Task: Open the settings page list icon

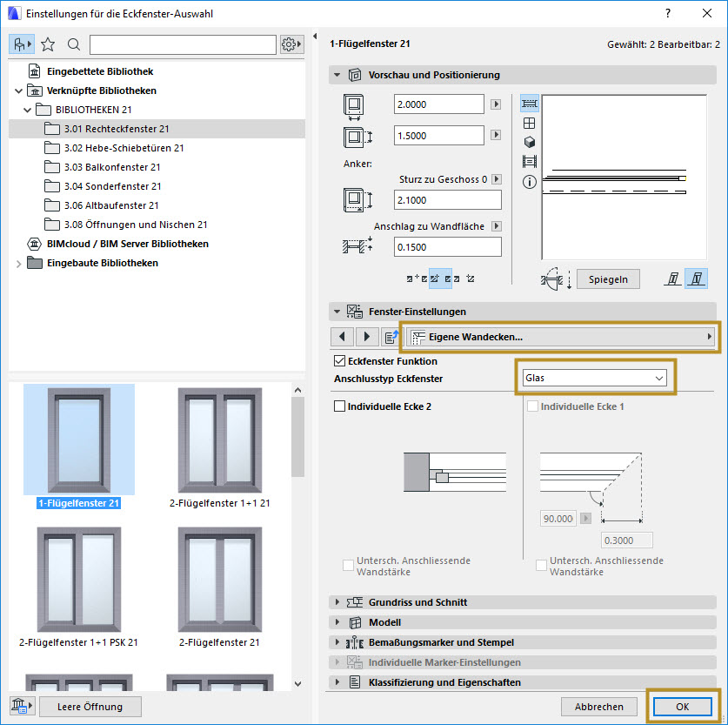Action: 391,337
